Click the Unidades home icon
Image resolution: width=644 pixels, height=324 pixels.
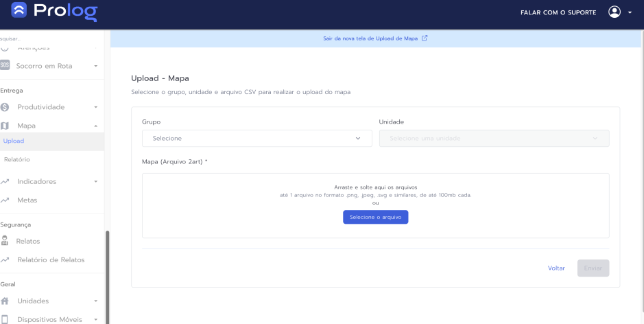pos(5,301)
